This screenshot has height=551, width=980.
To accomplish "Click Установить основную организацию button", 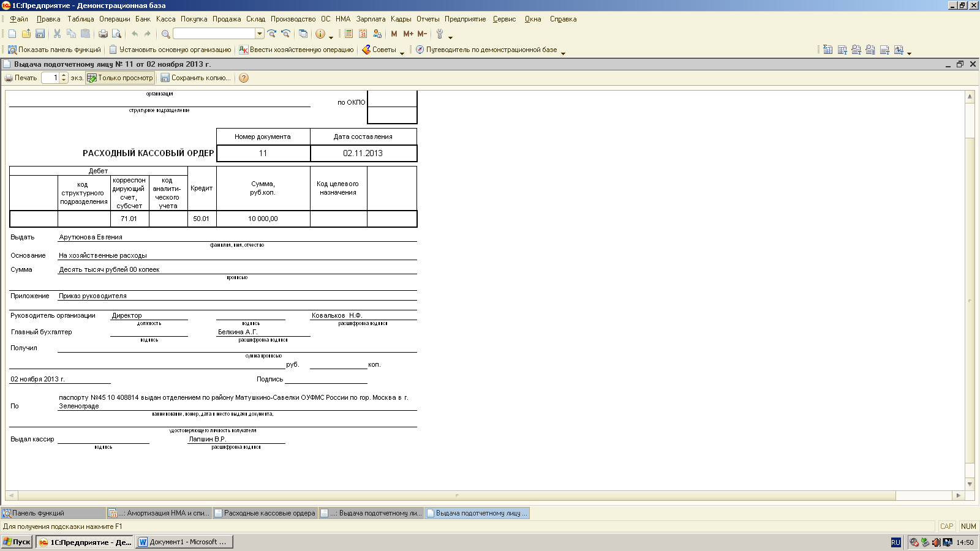I will point(170,50).
